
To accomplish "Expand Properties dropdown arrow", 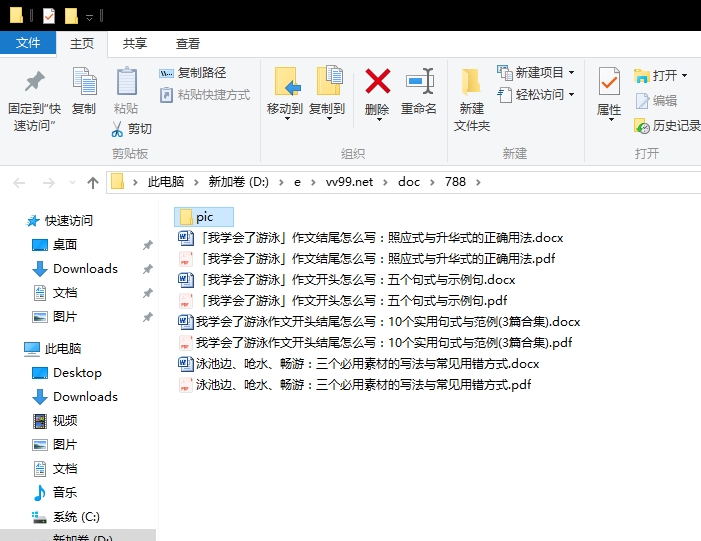I will 610,119.
